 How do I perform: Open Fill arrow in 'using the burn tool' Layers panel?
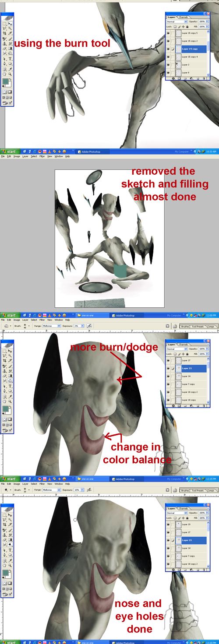coord(207,26)
